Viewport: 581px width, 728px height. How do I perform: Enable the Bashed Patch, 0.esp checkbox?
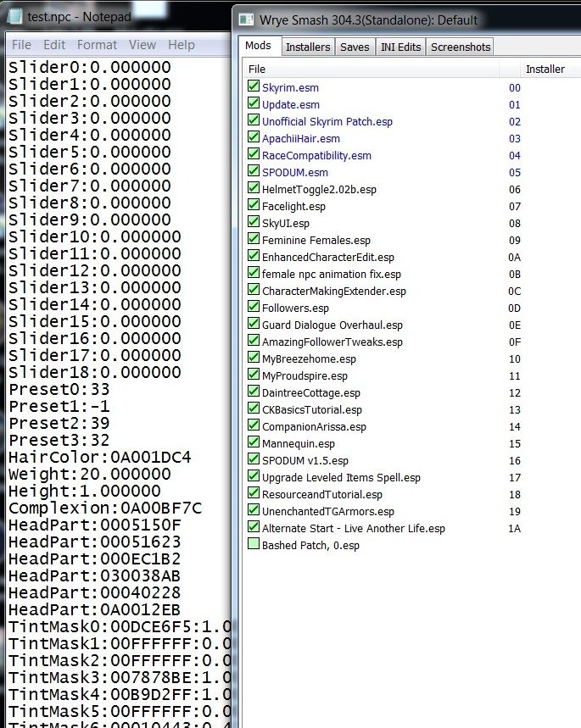254,545
